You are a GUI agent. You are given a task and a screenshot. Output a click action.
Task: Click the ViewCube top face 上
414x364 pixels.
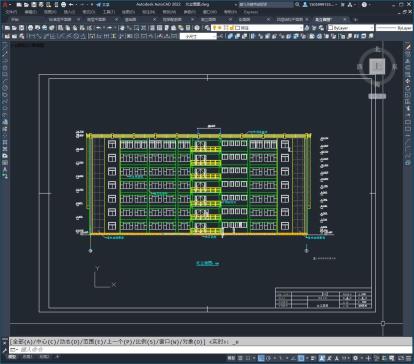pos(377,66)
